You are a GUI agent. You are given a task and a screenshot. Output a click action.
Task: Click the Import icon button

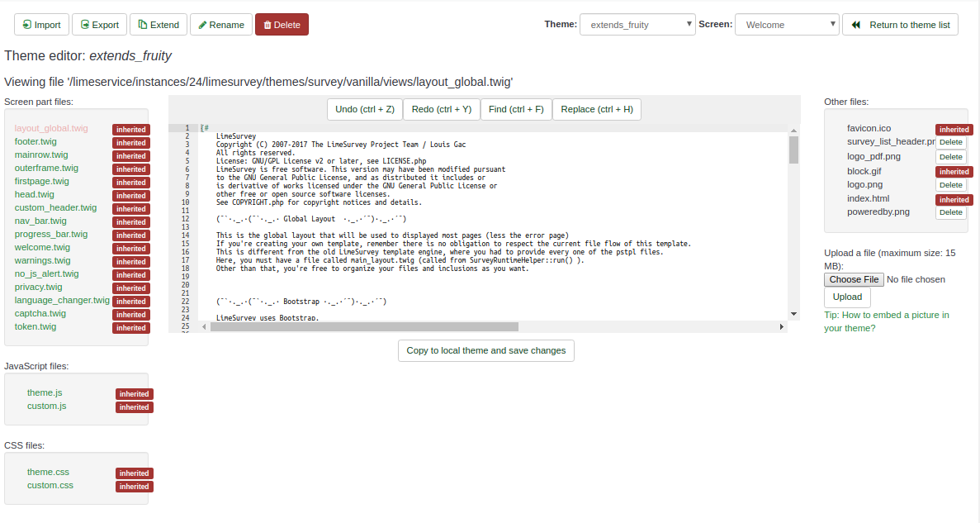click(x=41, y=25)
